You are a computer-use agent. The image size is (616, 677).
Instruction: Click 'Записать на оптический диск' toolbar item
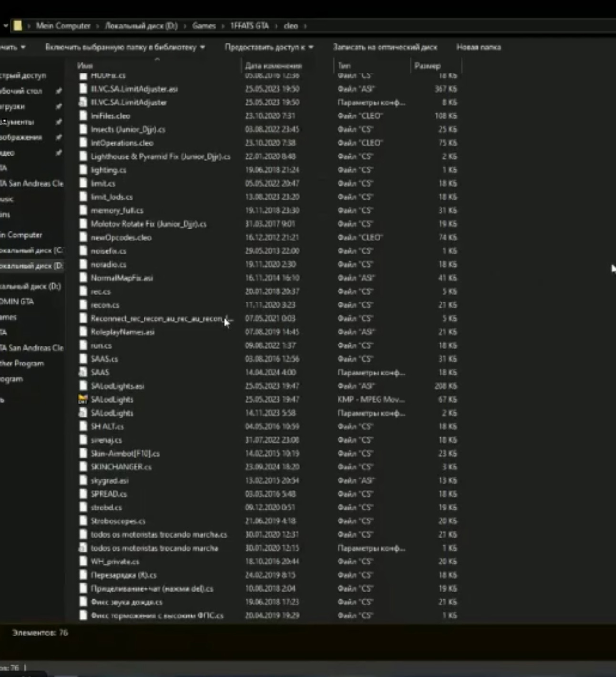385,47
